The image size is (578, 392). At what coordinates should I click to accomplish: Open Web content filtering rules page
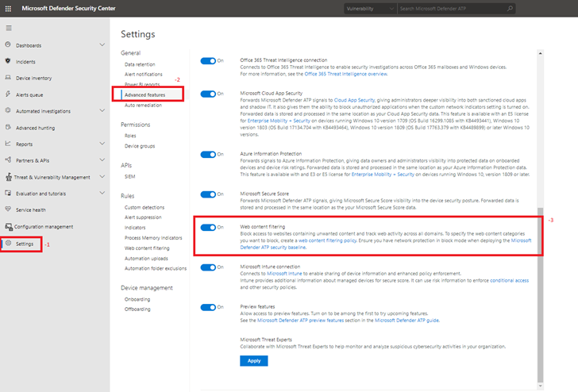(147, 248)
